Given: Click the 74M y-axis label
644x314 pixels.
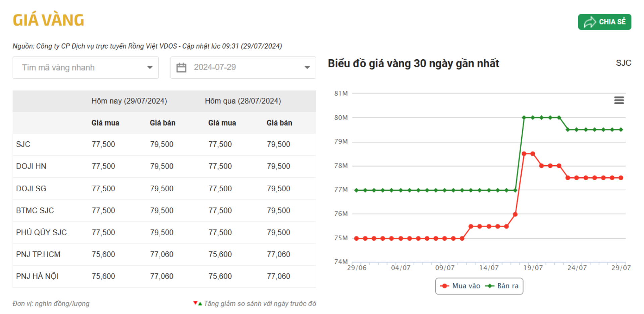Looking at the screenshot, I should tap(341, 261).
